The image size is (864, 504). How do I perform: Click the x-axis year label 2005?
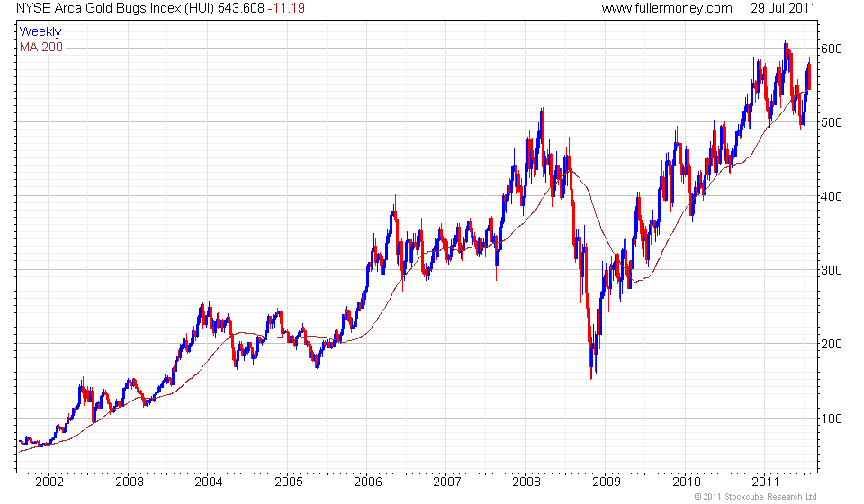pyautogui.click(x=288, y=481)
